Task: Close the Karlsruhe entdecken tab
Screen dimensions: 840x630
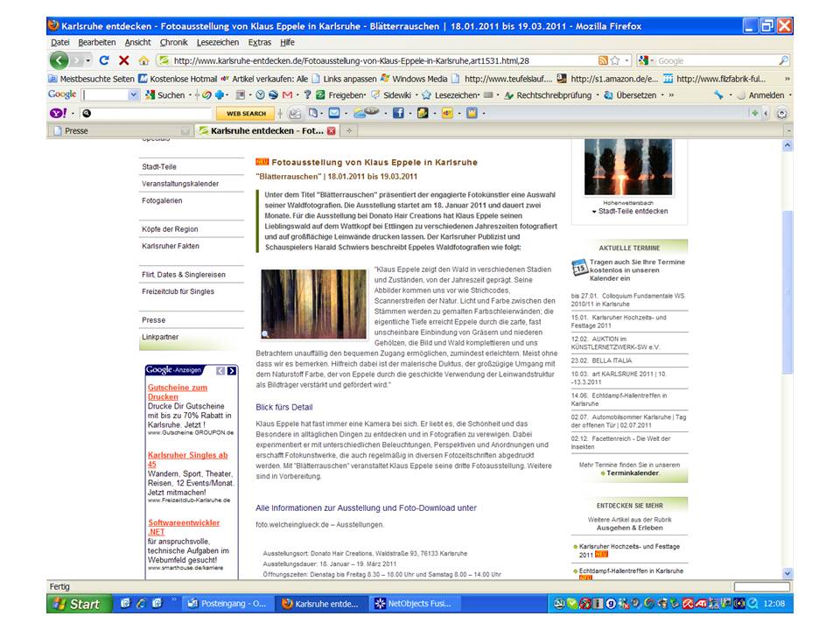Action: pos(331,130)
